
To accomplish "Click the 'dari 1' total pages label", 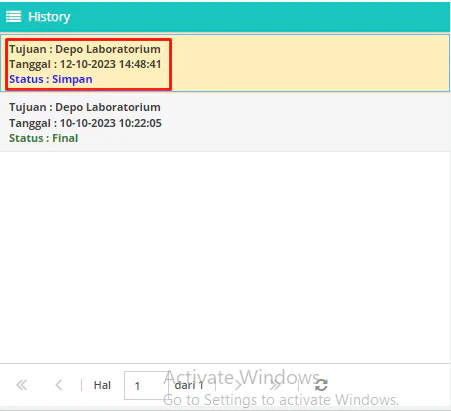I will (x=189, y=385).
